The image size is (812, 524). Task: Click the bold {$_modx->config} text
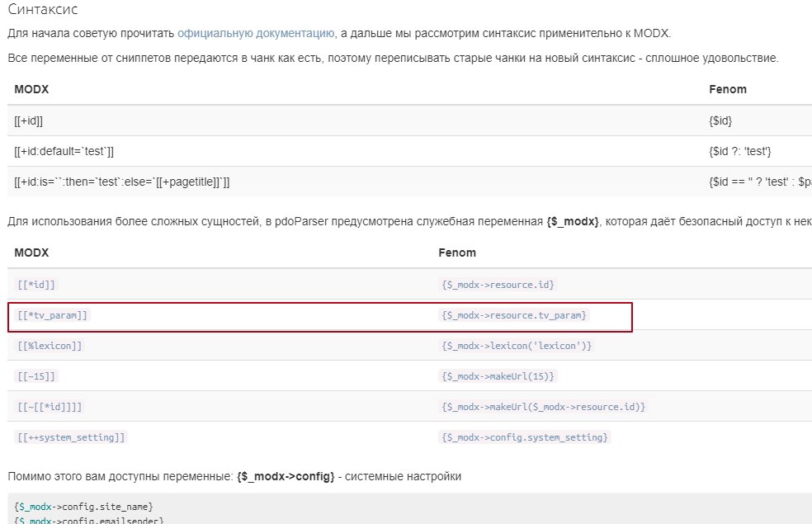(286, 476)
